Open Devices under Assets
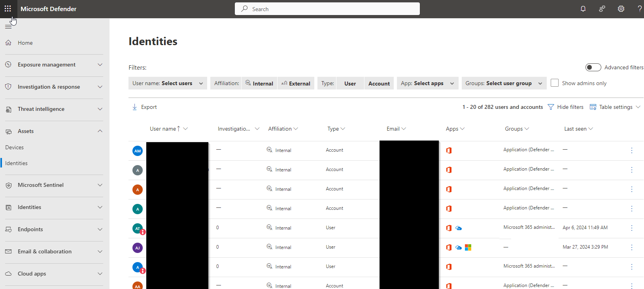 click(15, 147)
